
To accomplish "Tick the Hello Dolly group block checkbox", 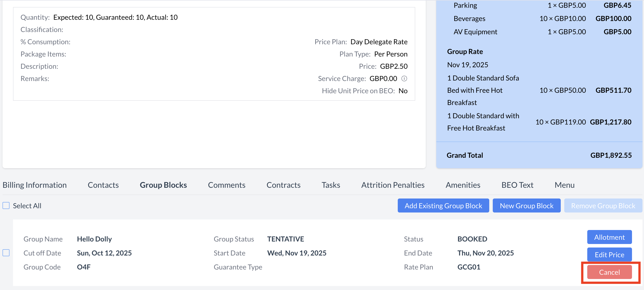I will (6, 253).
